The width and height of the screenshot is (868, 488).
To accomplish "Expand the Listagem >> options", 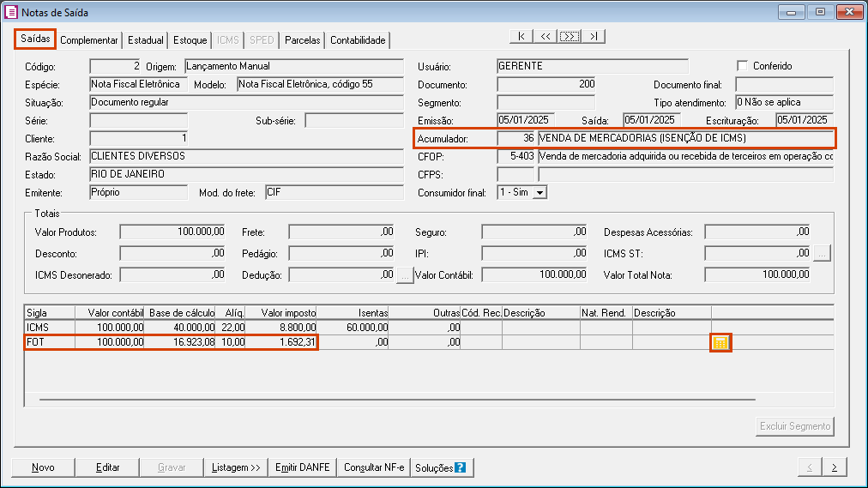I will (x=236, y=467).
